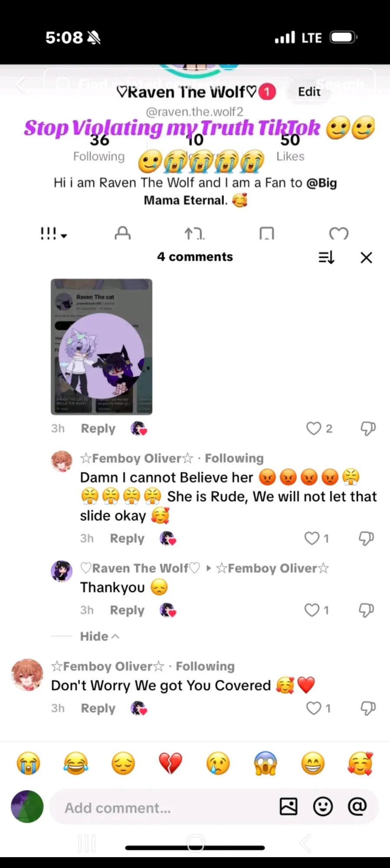Close the comments panel with X

[366, 257]
